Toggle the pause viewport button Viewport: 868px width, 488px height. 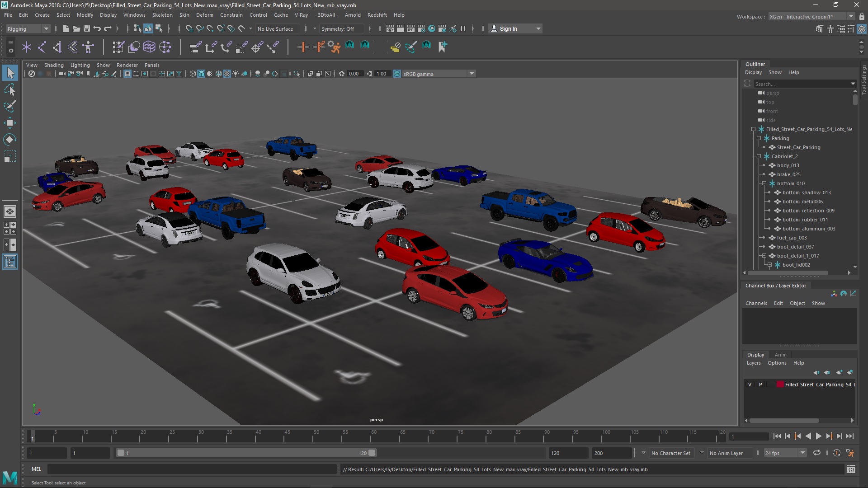[x=463, y=28]
